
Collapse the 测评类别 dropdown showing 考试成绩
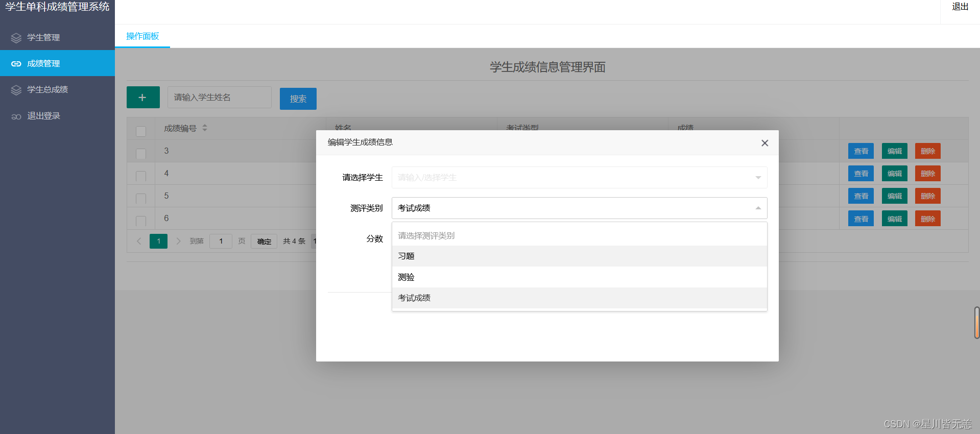pos(579,208)
